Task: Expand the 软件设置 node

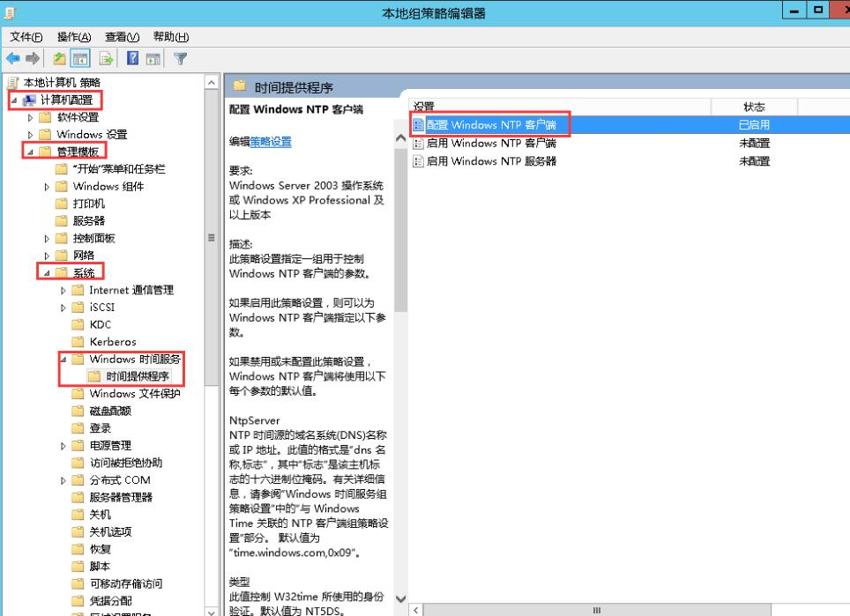Action: (30, 117)
